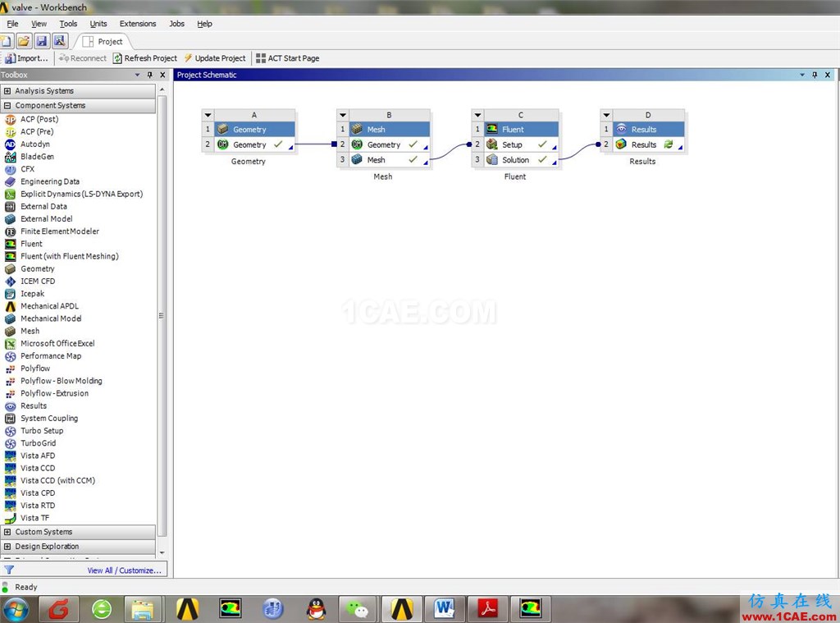This screenshot has width=840, height=623.
Task: Click the New project icon
Action: click(x=6, y=41)
